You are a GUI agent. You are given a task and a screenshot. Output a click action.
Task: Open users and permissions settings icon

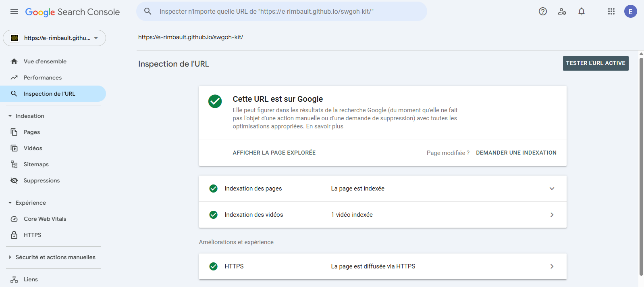click(x=562, y=11)
